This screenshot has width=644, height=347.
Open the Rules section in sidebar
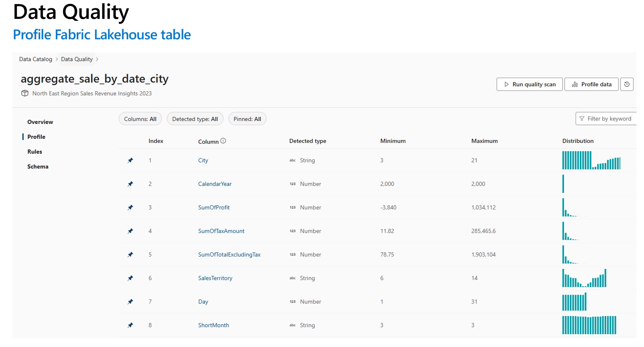coord(35,152)
